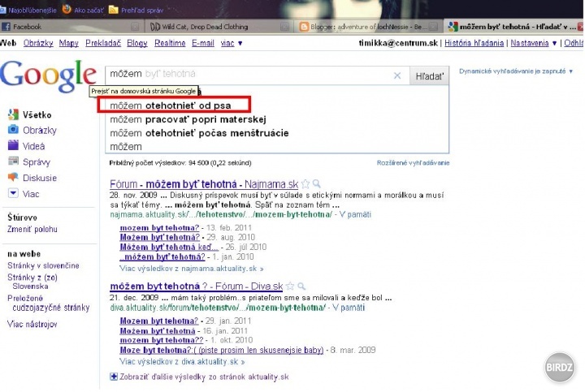Image resolution: width=585 pixels, height=392 pixels.
Task: Open the Všetko icon in sidebar
Action: [x=13, y=114]
